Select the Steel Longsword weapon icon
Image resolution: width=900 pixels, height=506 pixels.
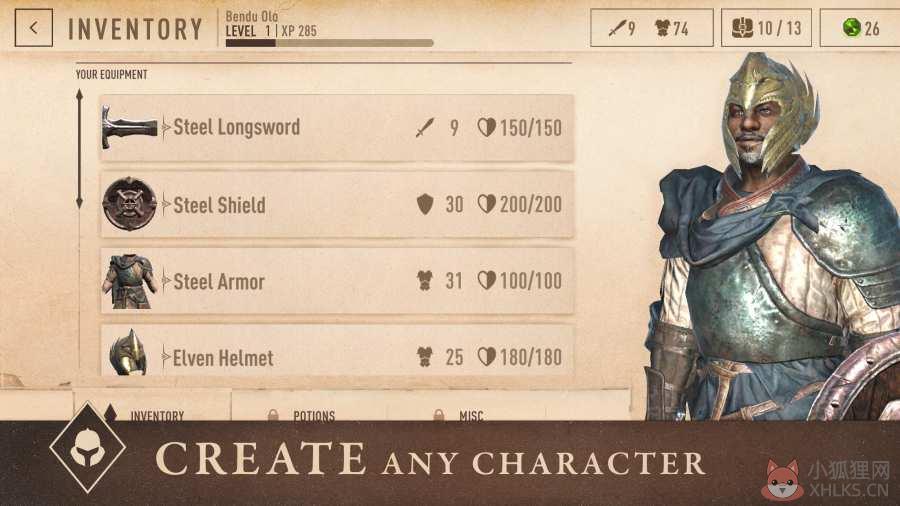[x=129, y=127]
